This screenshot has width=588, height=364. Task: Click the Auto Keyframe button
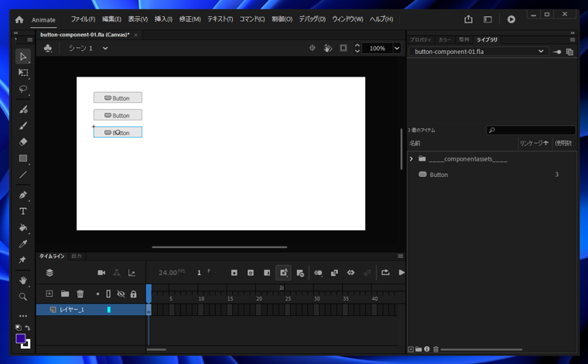click(x=283, y=273)
